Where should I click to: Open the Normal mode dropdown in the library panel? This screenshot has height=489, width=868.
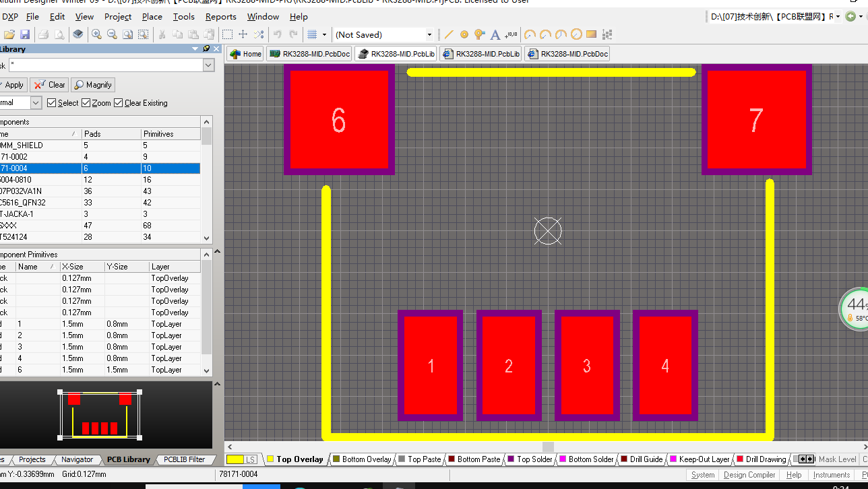[x=36, y=102]
